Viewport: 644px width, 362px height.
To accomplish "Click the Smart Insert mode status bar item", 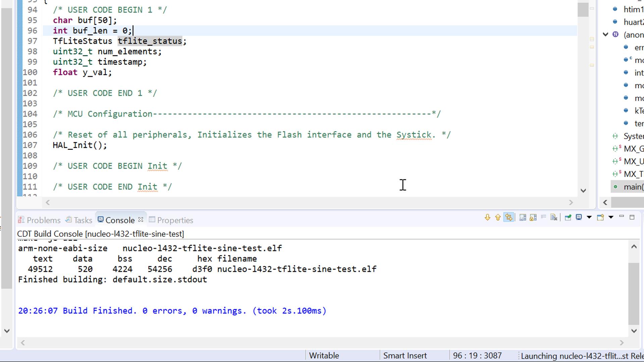I will tap(405, 355).
